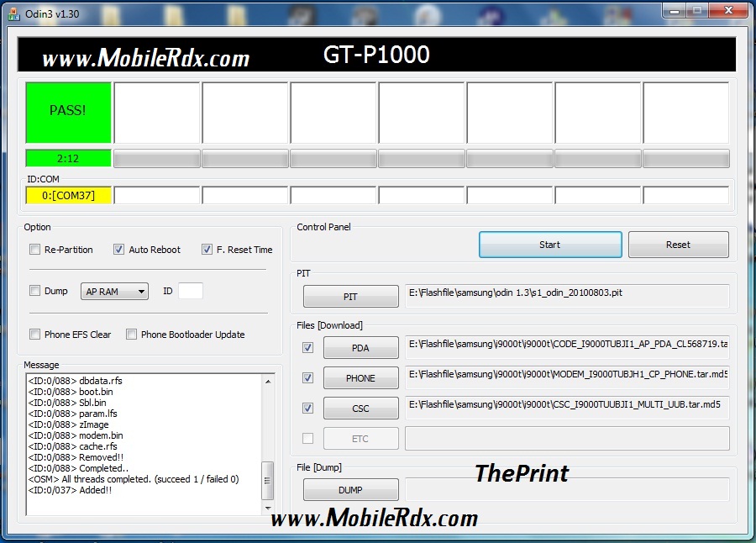This screenshot has height=543, width=756.
Task: Select the zImage log line
Action: tap(68, 424)
